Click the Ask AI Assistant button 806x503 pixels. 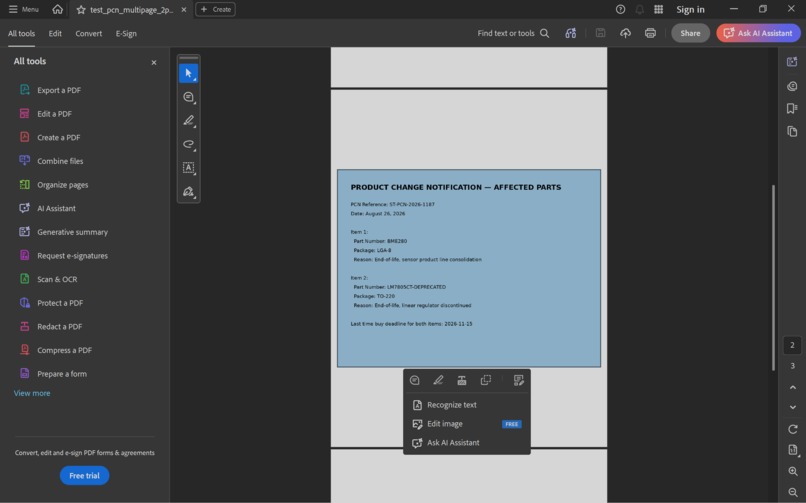(x=758, y=33)
